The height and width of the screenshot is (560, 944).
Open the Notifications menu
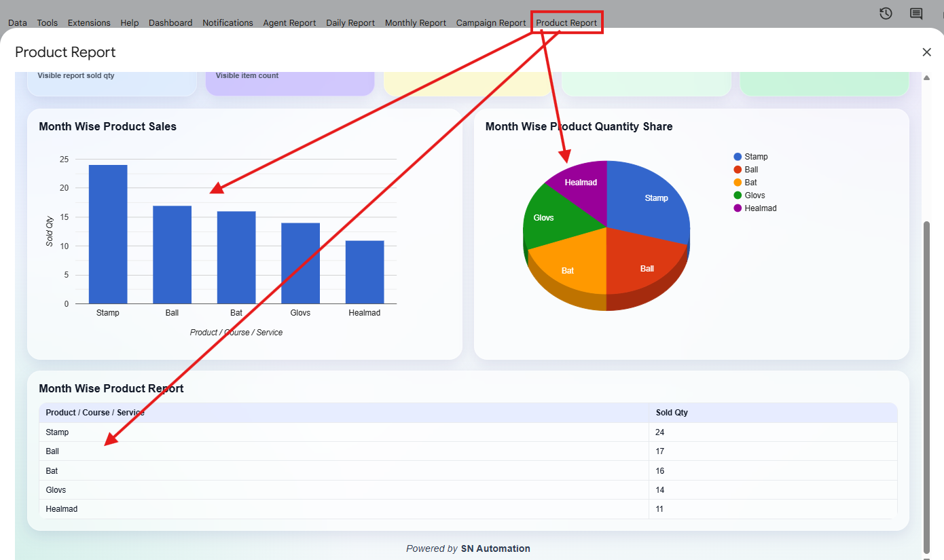coord(228,22)
